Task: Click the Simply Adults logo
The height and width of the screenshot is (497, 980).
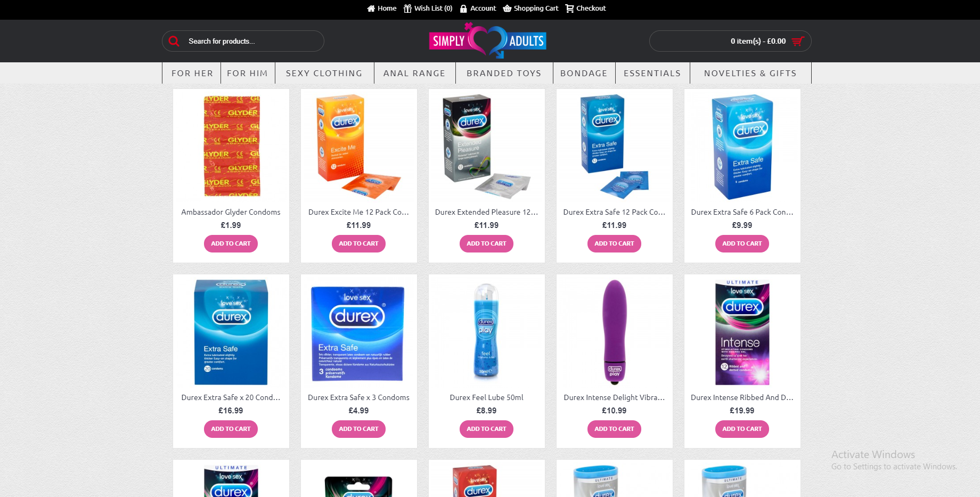Action: click(x=487, y=40)
